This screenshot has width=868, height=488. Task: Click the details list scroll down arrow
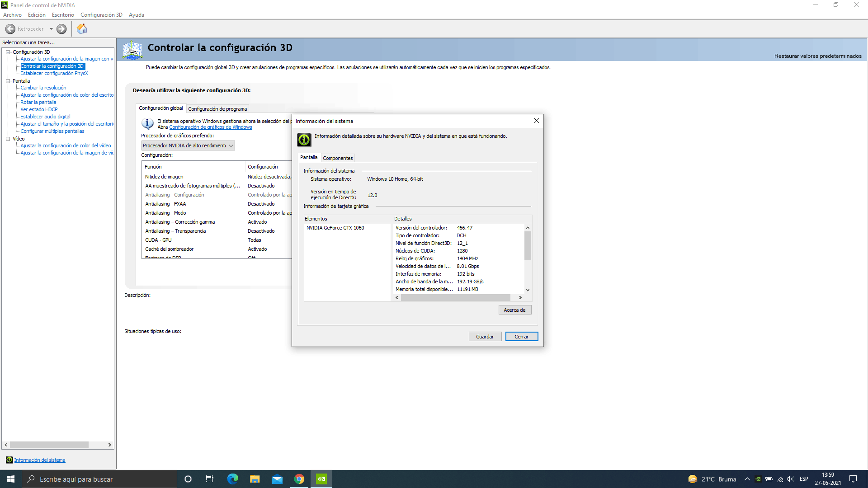pyautogui.click(x=528, y=290)
